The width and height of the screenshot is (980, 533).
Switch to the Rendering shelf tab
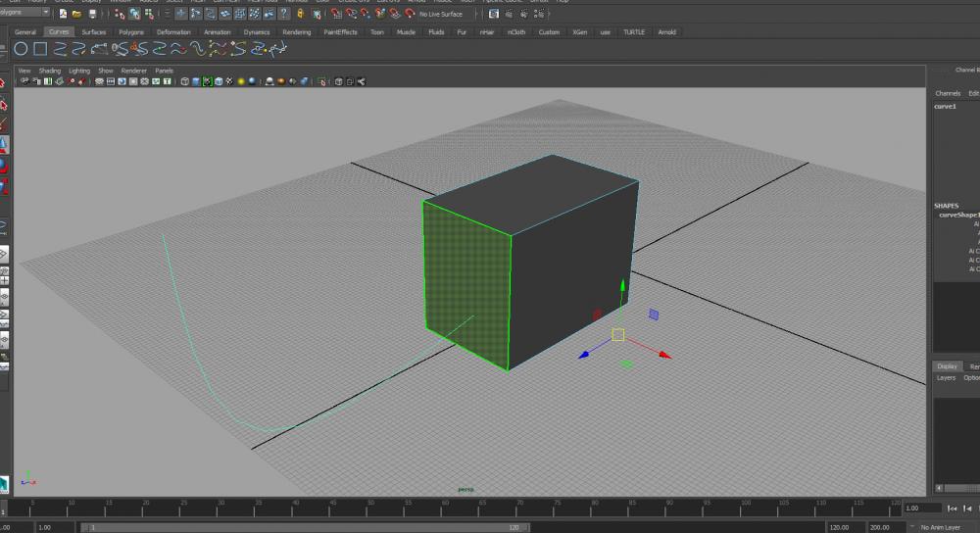296,32
